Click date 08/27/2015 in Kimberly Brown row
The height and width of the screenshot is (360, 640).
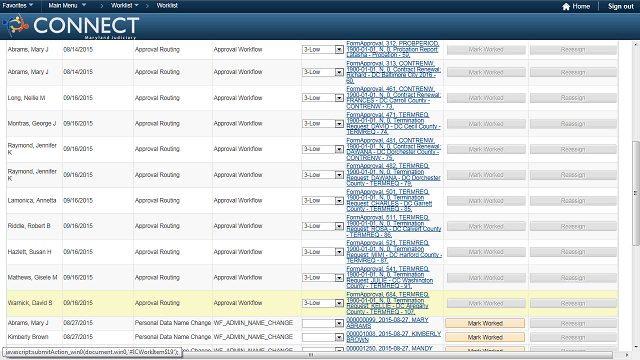[78, 337]
